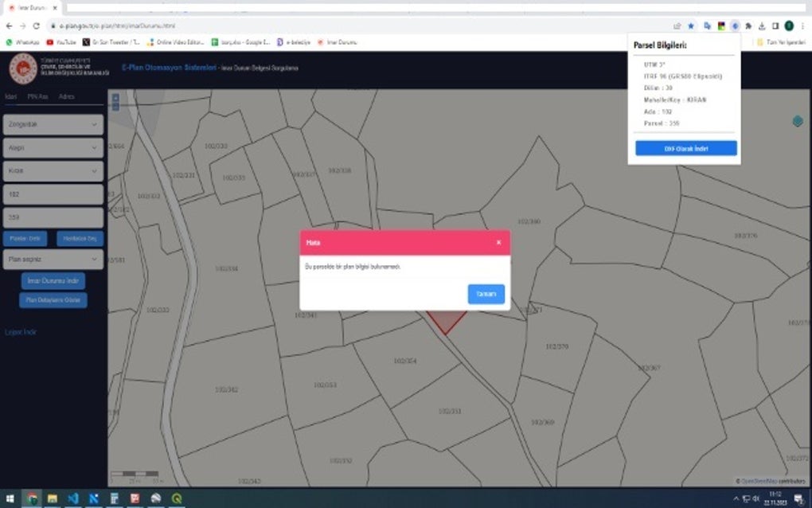Click the Windows Start button
812x508 pixels.
click(x=9, y=499)
